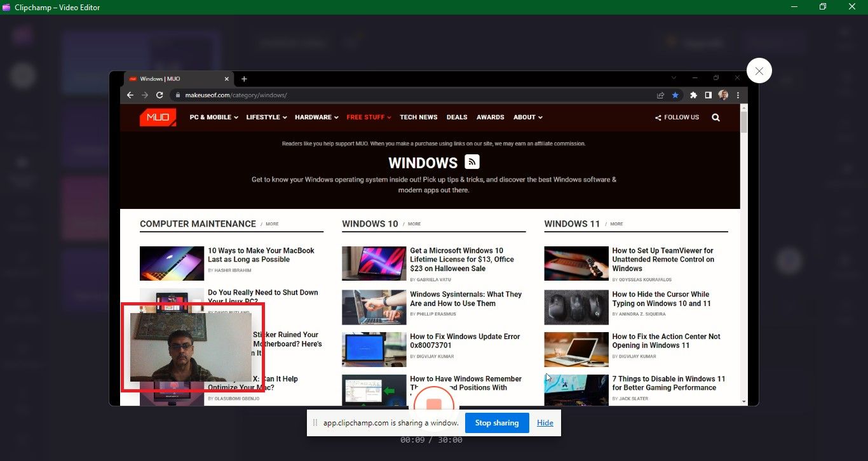Screen dimensions: 868x461
Task: Click the webcam overlay thumbnail
Action: pos(191,347)
